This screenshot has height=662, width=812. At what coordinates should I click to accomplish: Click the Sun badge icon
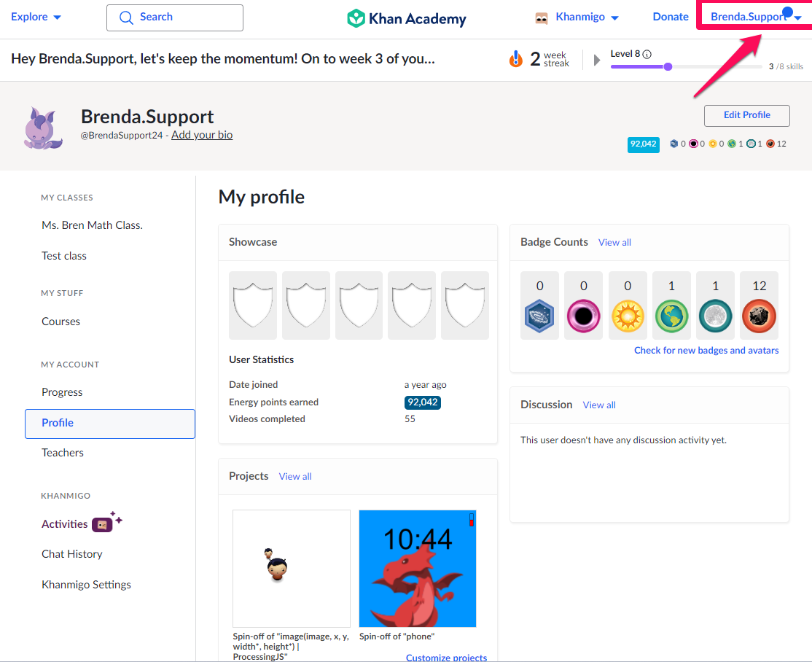[627, 316]
